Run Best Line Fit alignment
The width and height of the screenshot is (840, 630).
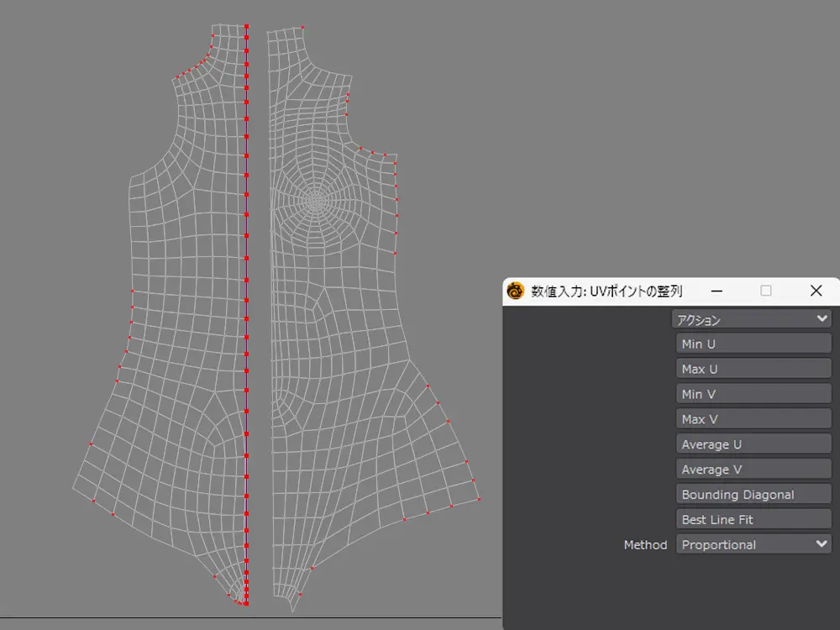click(753, 520)
